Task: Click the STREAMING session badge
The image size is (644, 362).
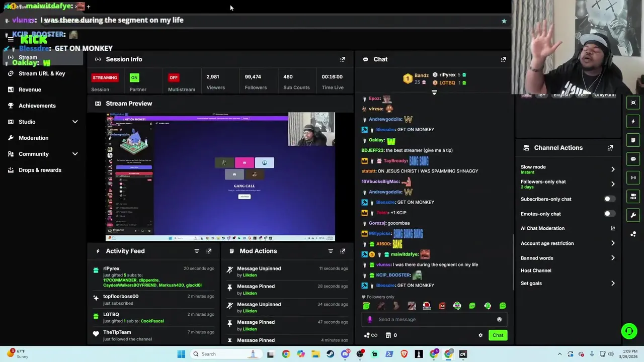Action: [x=105, y=77]
